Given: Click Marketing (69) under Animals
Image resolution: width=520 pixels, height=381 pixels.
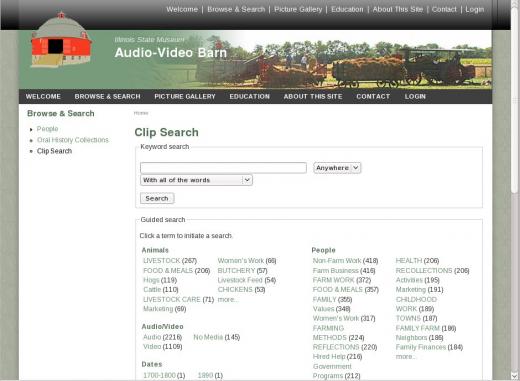Looking at the screenshot, I should click(164, 309).
